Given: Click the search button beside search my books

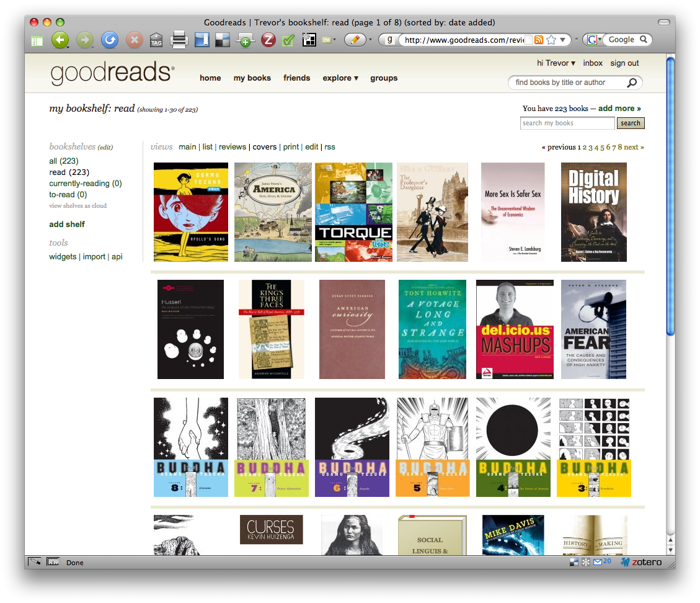Looking at the screenshot, I should pos(630,123).
